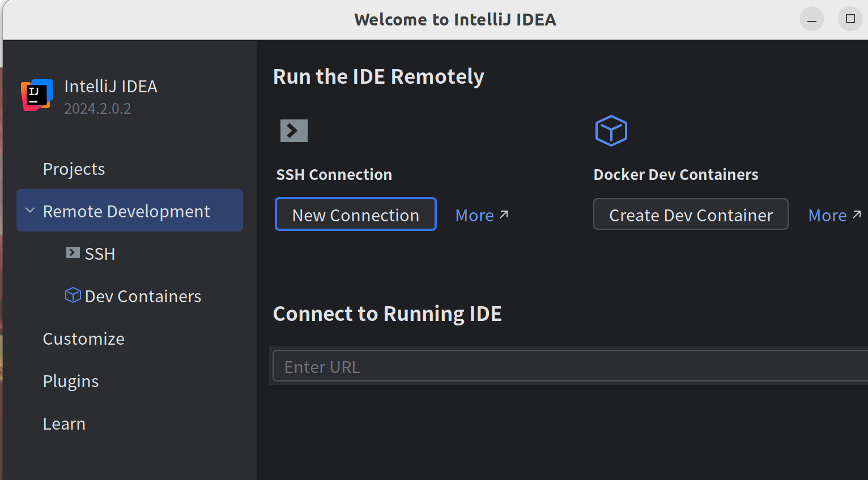
Task: Click the SSH terminal icon in sidebar
Action: pyautogui.click(x=73, y=253)
